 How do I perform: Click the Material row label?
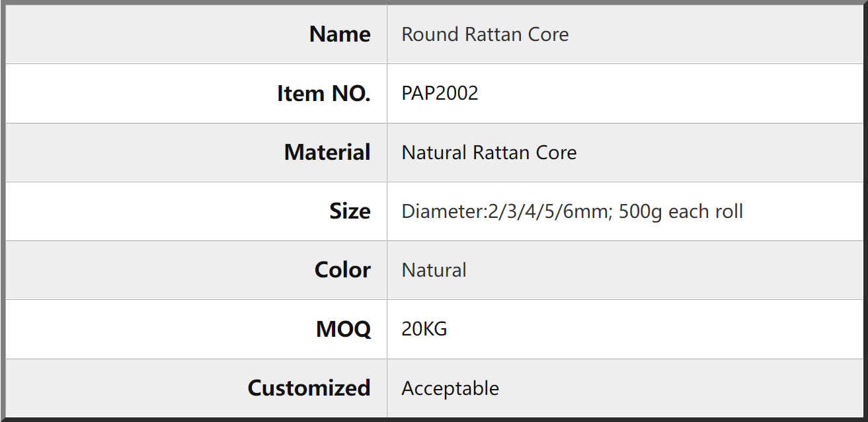tap(327, 153)
